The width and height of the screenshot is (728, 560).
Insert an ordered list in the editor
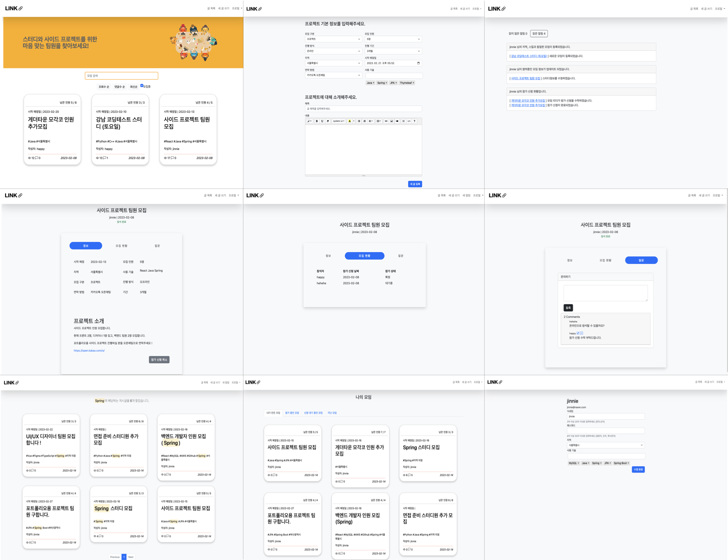[364, 121]
